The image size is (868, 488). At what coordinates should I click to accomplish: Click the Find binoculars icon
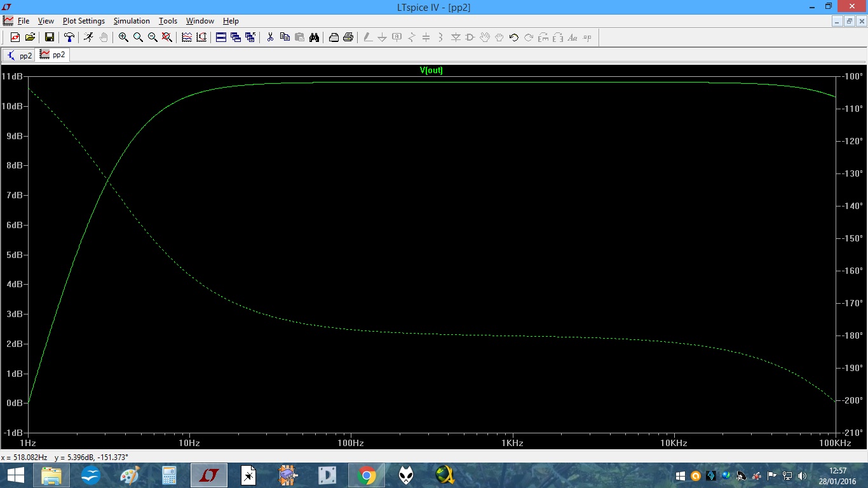pyautogui.click(x=314, y=37)
